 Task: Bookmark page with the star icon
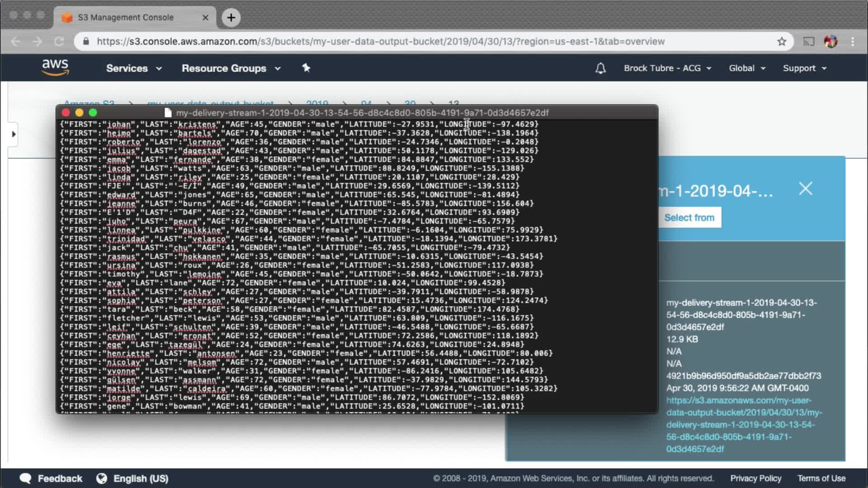[x=782, y=42]
